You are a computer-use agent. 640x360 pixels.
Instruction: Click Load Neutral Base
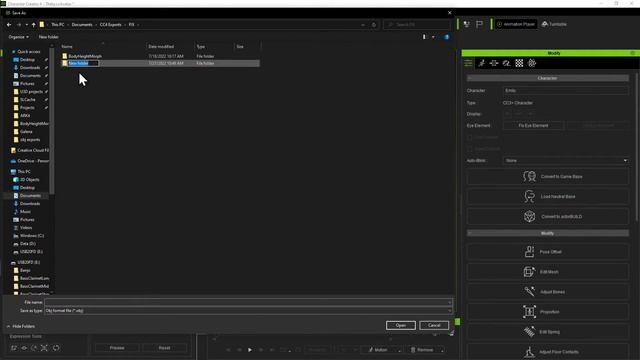(548, 197)
